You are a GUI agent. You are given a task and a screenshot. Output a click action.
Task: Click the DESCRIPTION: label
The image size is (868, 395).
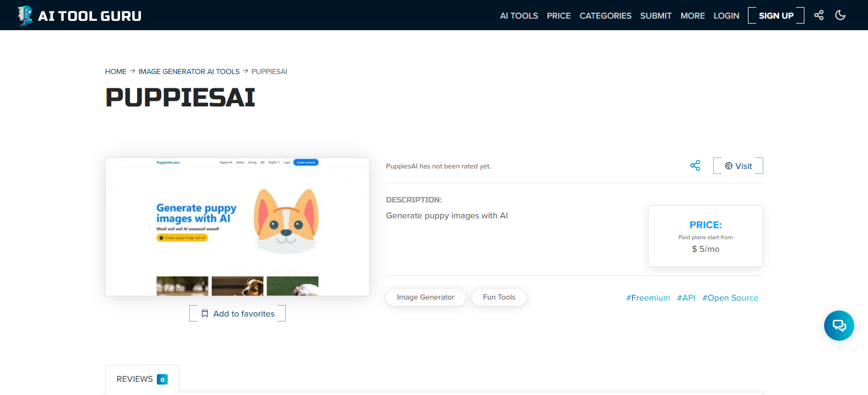[x=414, y=200]
